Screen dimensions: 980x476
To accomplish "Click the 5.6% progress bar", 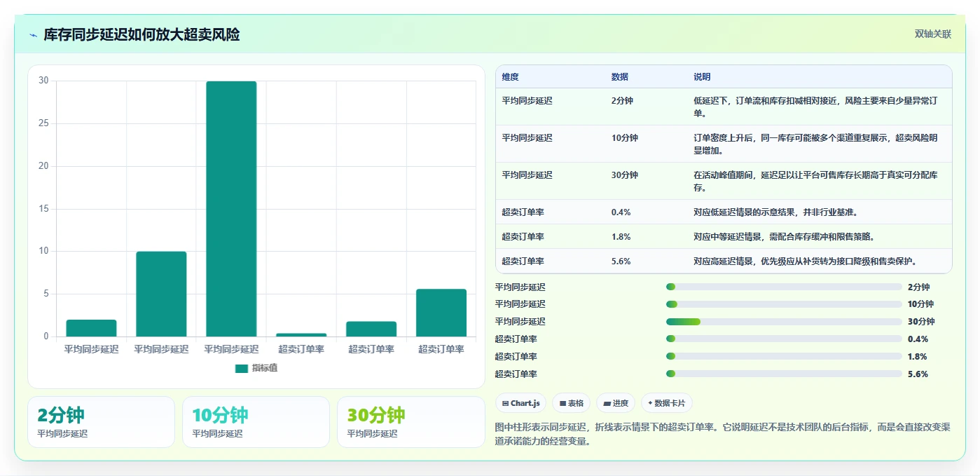I will coord(784,374).
